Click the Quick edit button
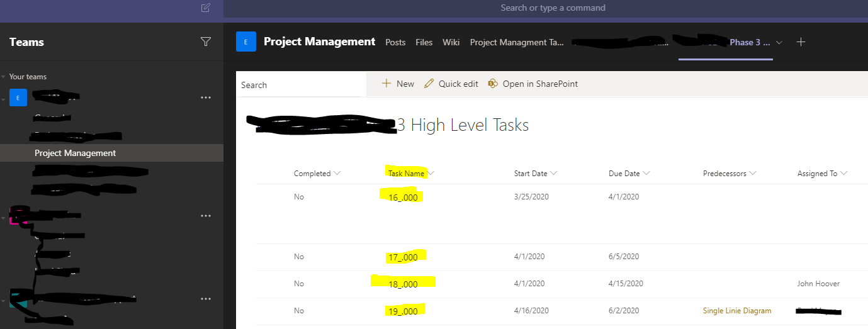This screenshot has width=868, height=329. [451, 84]
